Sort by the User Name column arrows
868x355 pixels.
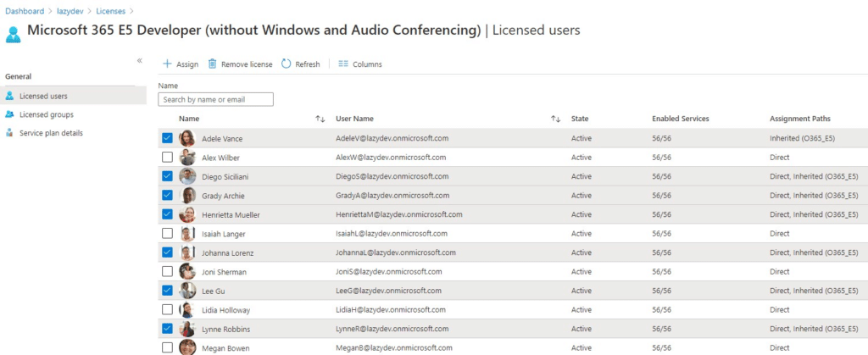point(556,119)
